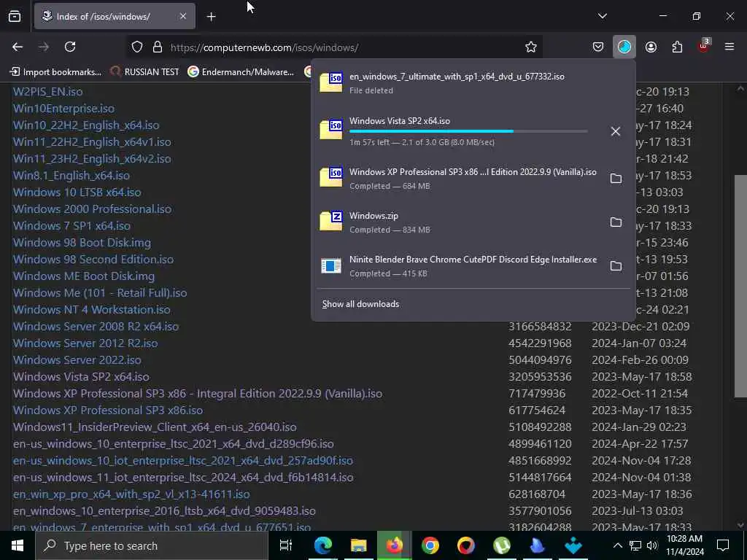This screenshot has height=560, width=747.
Task: Click the Vista download progress bar
Action: coord(468,131)
